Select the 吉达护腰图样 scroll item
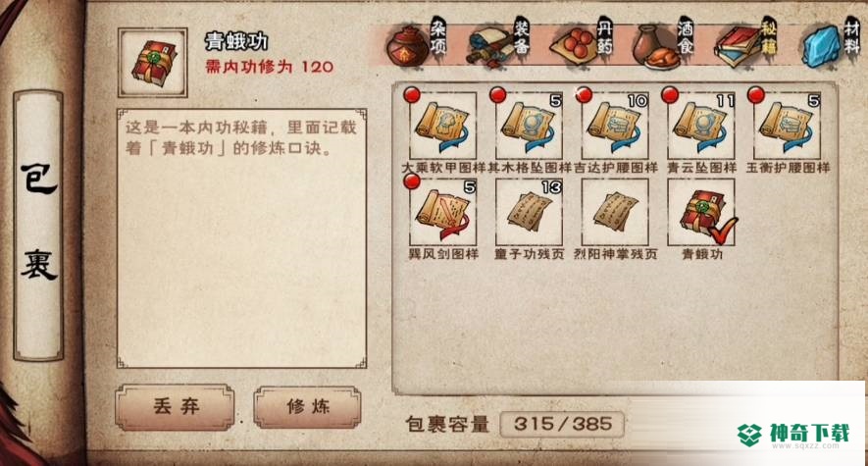Image resolution: width=868 pixels, height=466 pixels. (x=615, y=126)
